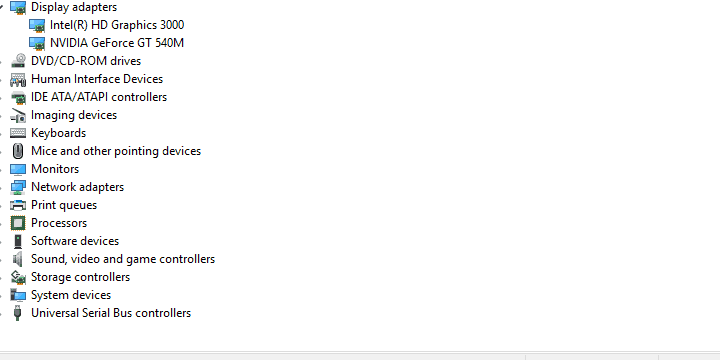Expand the Network adapters node arrow
The height and width of the screenshot is (360, 720).
(x=2, y=187)
